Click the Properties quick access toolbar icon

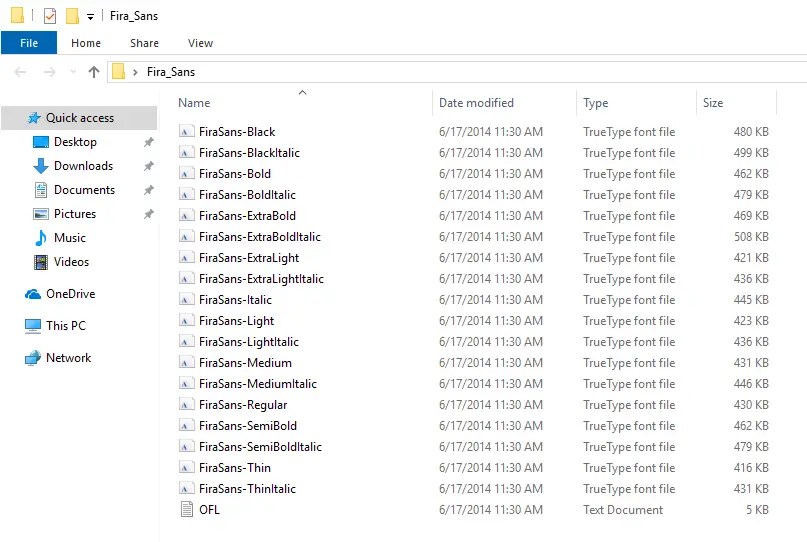(x=50, y=16)
